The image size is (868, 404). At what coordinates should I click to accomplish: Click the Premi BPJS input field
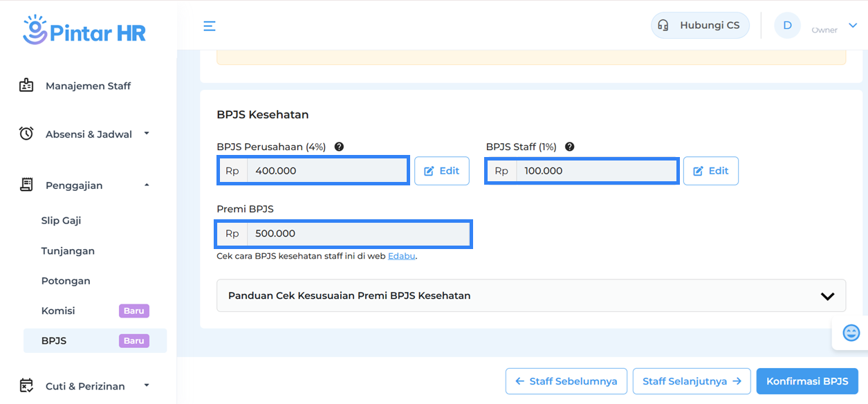pyautogui.click(x=358, y=234)
